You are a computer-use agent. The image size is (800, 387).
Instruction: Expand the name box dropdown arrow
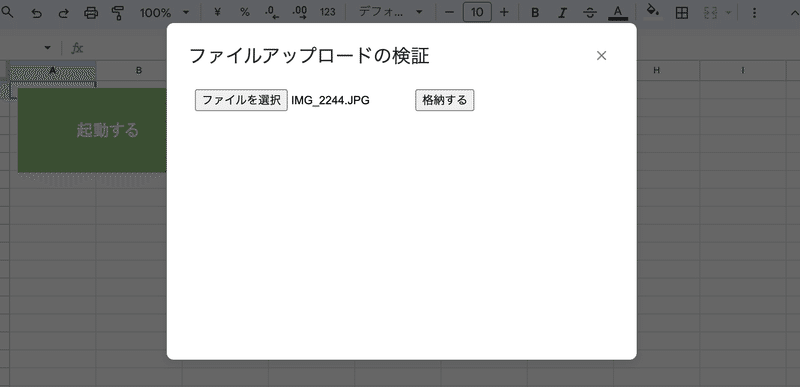coord(48,48)
